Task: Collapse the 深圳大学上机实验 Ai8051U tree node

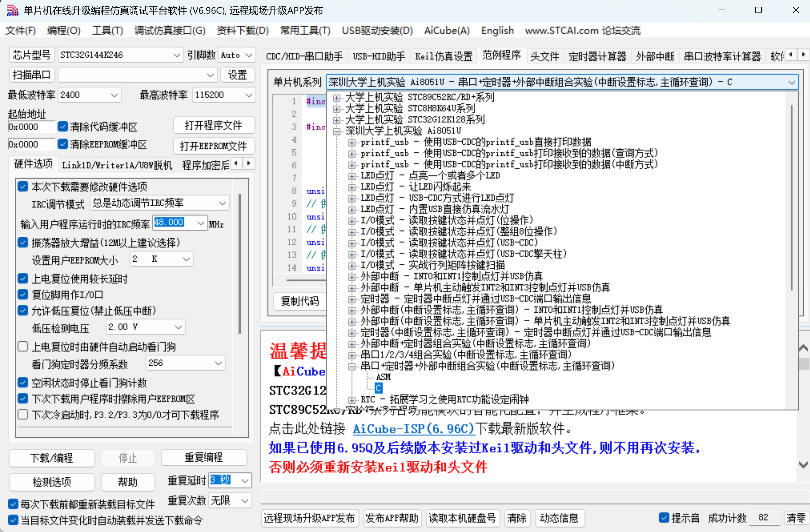Action: click(x=336, y=131)
